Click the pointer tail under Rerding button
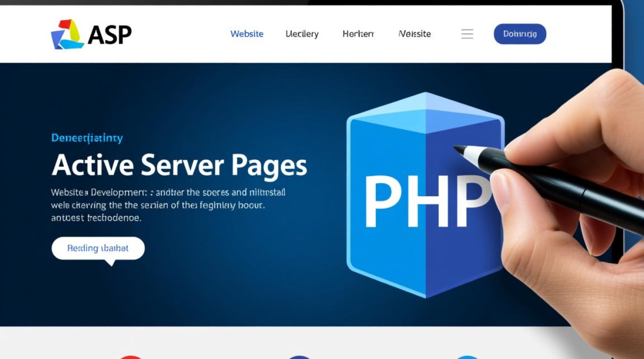Viewport: 644px width, 359px height. 111,262
